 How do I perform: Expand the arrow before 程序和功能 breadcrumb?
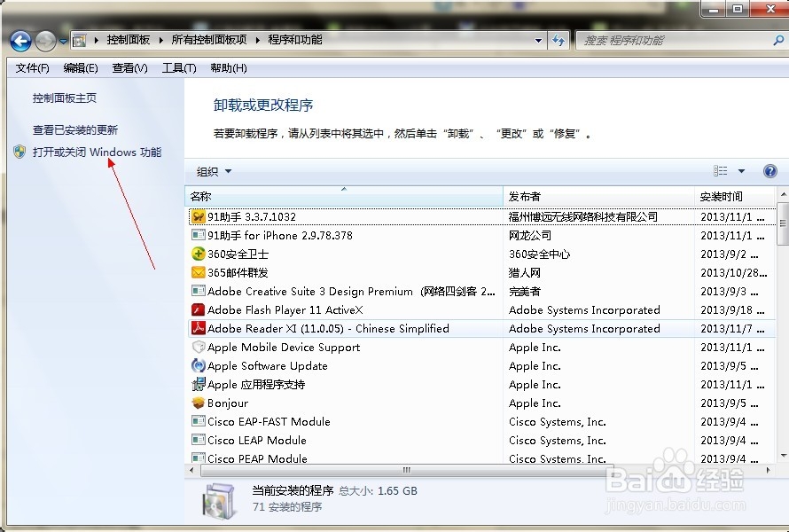[x=258, y=40]
